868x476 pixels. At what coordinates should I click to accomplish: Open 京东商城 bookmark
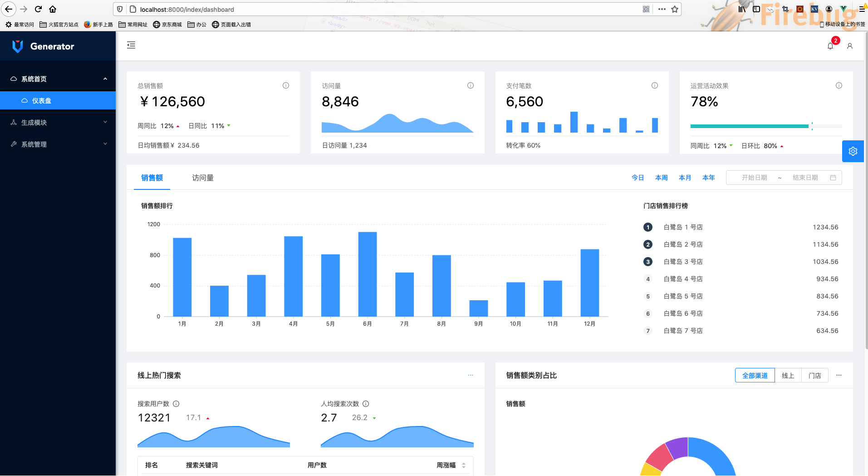[x=167, y=25]
